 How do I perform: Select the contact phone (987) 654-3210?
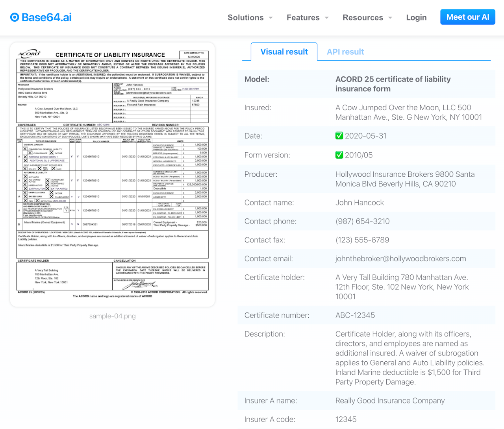pyautogui.click(x=363, y=221)
